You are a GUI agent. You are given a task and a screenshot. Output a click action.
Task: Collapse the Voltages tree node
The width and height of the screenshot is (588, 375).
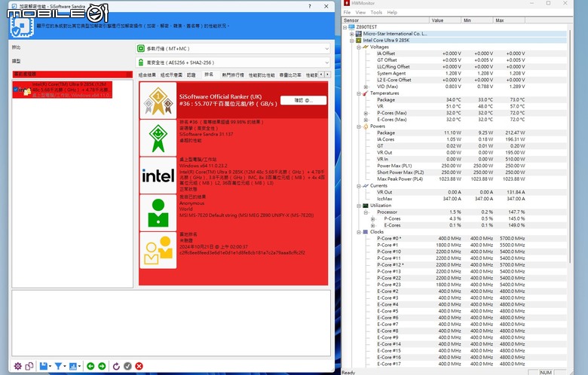coord(359,47)
